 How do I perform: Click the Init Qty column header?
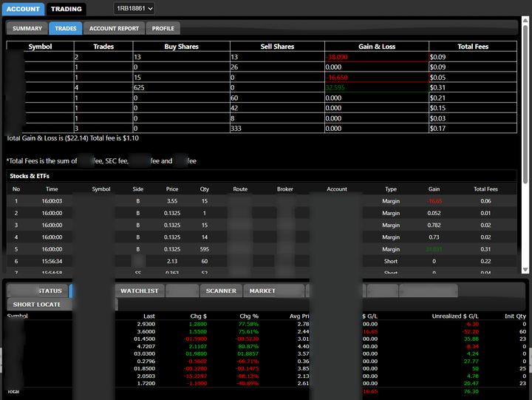pyautogui.click(x=515, y=316)
